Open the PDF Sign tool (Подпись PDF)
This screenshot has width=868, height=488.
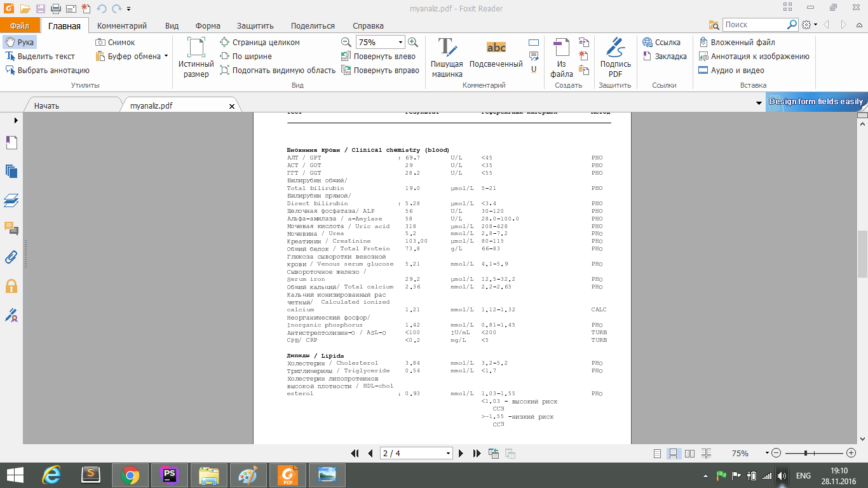[615, 57]
